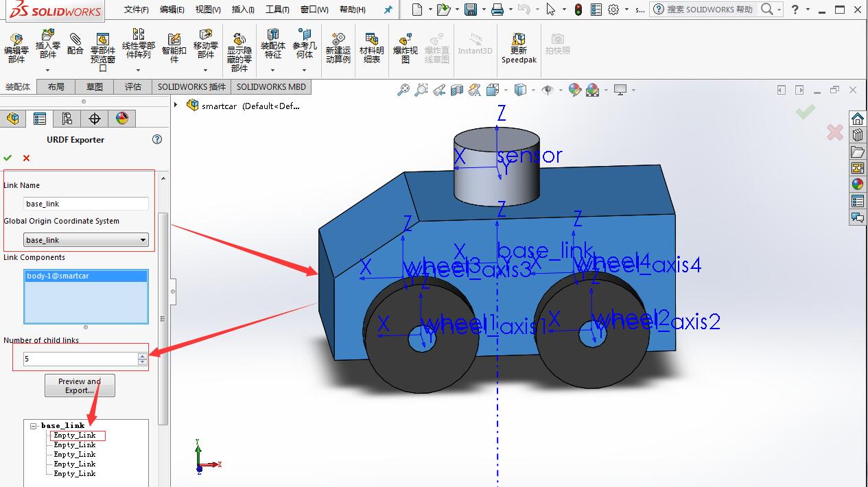The height and width of the screenshot is (487, 868).
Task: Open Bill of Materials (材料明细表)
Action: pyautogui.click(x=371, y=48)
